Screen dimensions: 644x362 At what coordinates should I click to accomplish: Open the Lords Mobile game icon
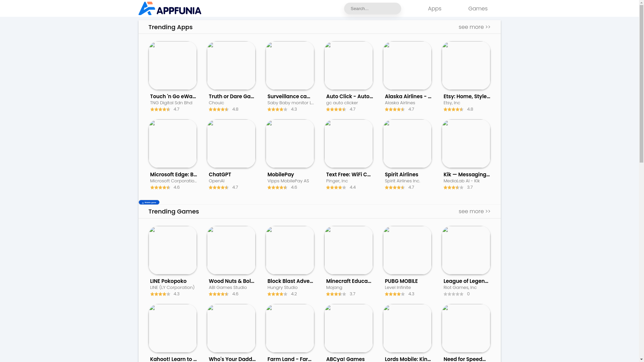click(x=407, y=328)
